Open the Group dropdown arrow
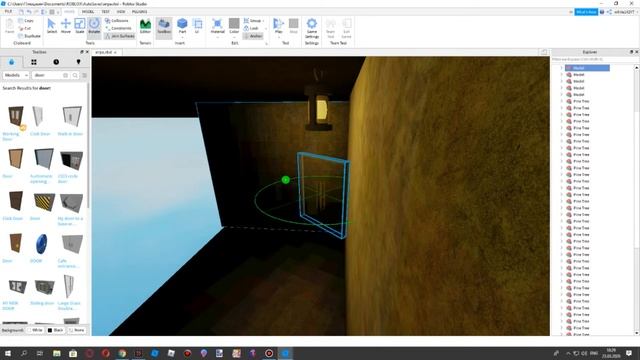The image size is (640, 360). pyautogui.click(x=264, y=20)
